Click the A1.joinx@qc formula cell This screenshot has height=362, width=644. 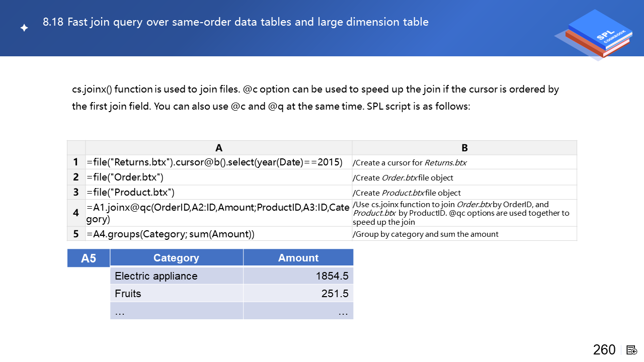218,213
